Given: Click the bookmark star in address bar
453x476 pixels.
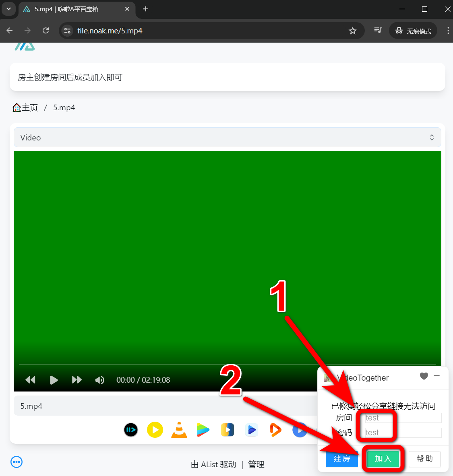Looking at the screenshot, I should (x=353, y=31).
